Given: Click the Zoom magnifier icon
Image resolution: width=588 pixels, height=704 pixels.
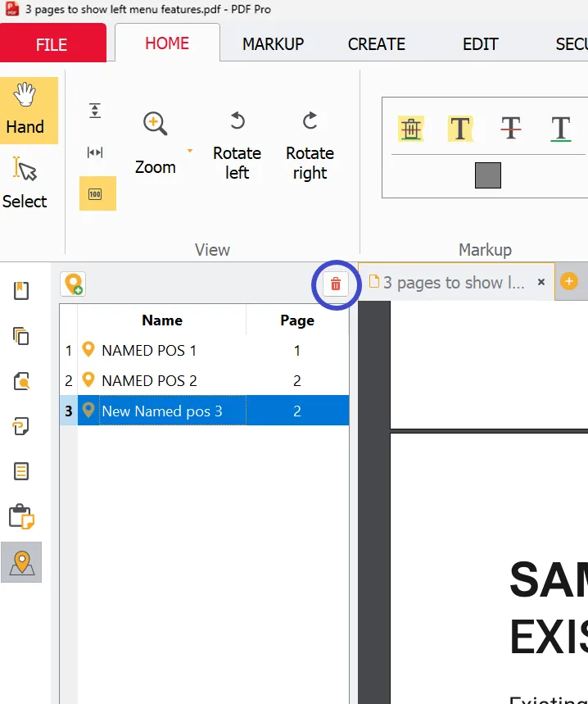Looking at the screenshot, I should pos(155,123).
